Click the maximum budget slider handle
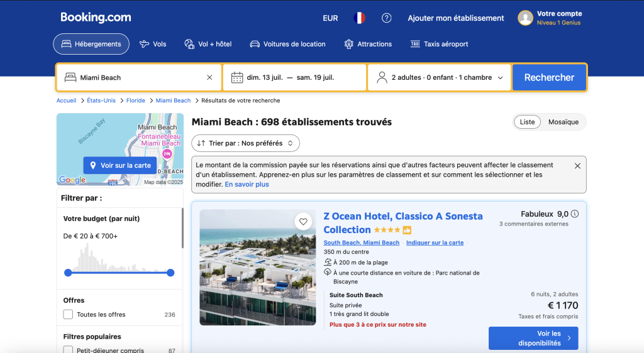 click(x=170, y=273)
